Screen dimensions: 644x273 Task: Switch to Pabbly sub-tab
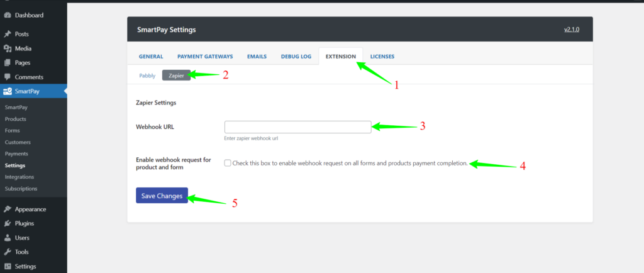(x=147, y=75)
